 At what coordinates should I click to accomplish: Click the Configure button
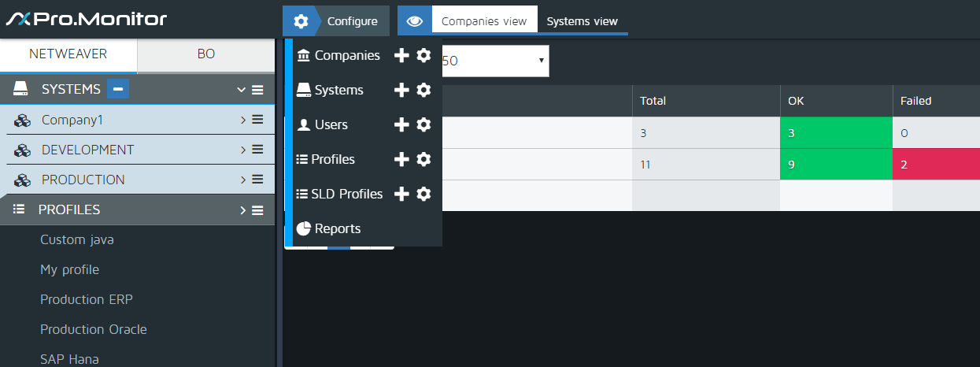[337, 21]
